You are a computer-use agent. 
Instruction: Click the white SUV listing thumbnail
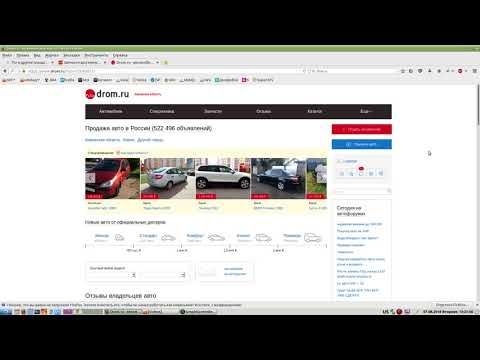pyautogui.click(x=223, y=178)
